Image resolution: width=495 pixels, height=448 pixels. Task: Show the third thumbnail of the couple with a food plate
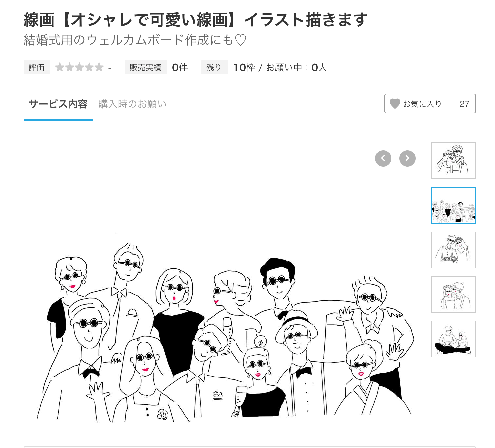453,250
